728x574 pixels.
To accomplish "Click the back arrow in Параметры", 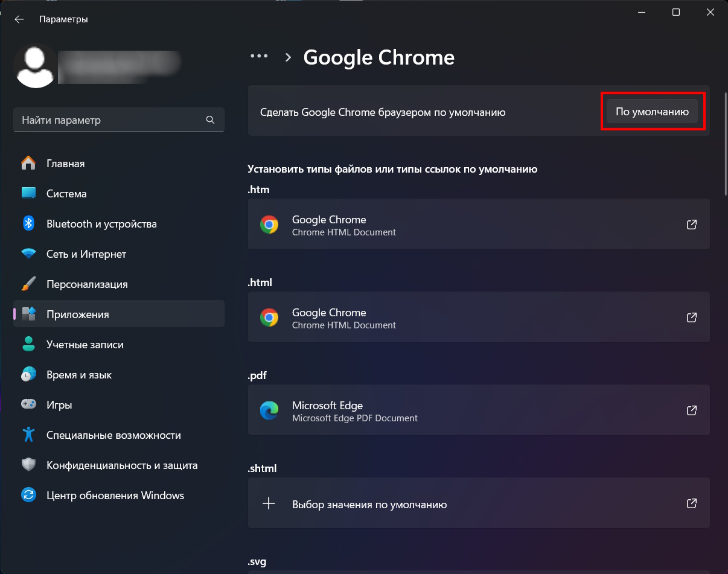I will 19,19.
